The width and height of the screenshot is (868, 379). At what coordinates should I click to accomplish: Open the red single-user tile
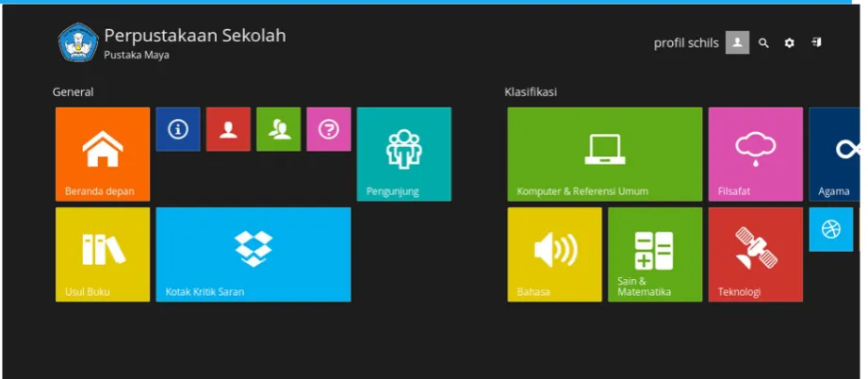pos(228,129)
